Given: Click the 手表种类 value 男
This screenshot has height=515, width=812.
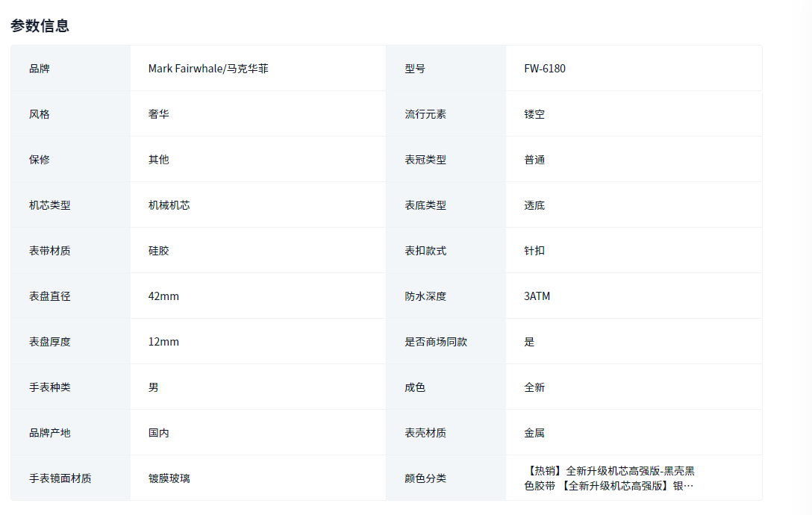Looking at the screenshot, I should [x=153, y=387].
